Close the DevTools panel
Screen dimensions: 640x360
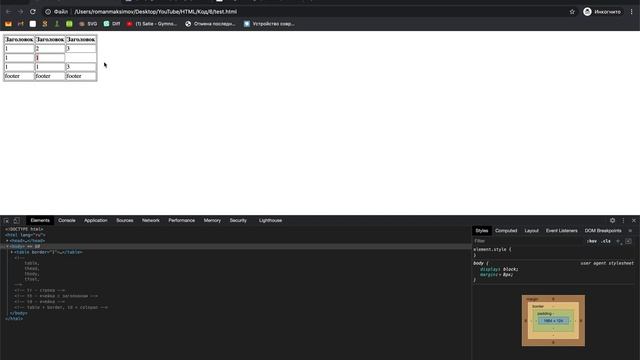click(x=634, y=220)
